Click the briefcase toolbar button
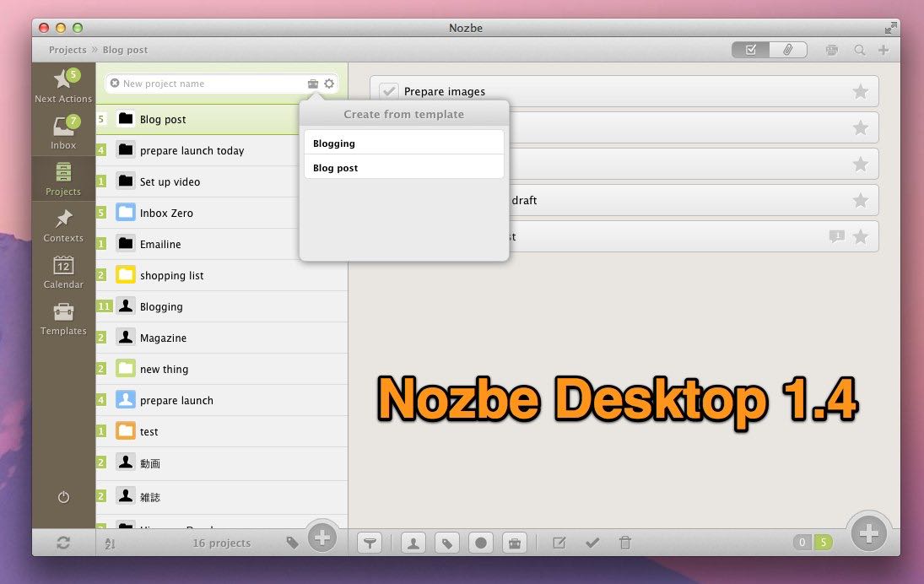 point(515,543)
